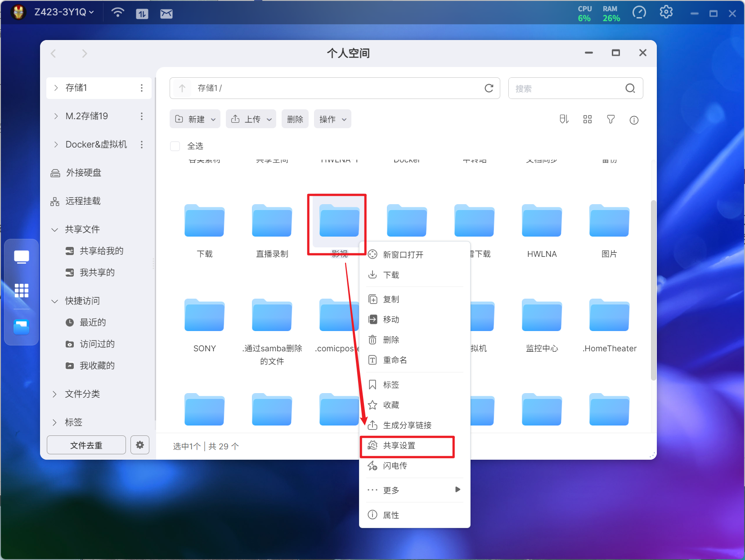The height and width of the screenshot is (560, 745).
Task: Collapse the 快捷访问 section
Action: point(55,301)
